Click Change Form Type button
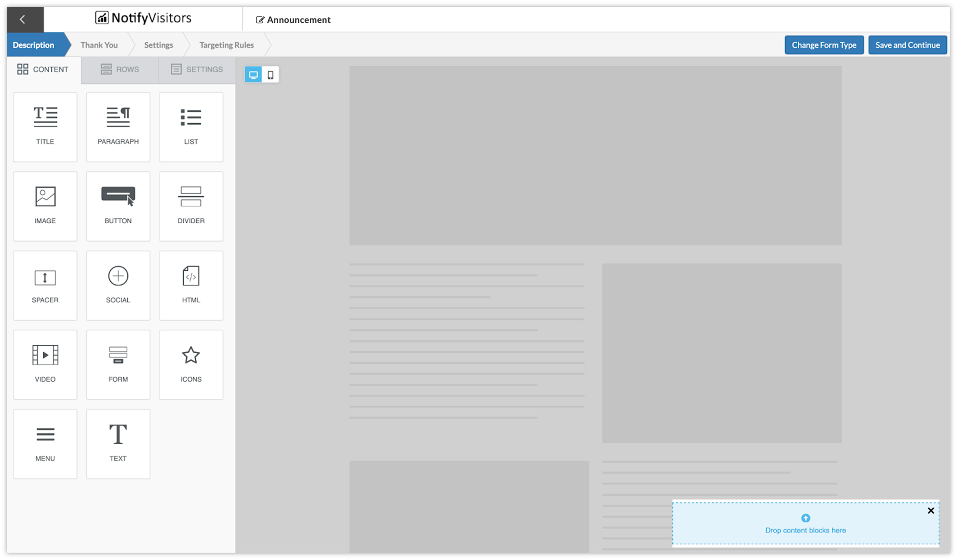957x560 pixels. [824, 45]
